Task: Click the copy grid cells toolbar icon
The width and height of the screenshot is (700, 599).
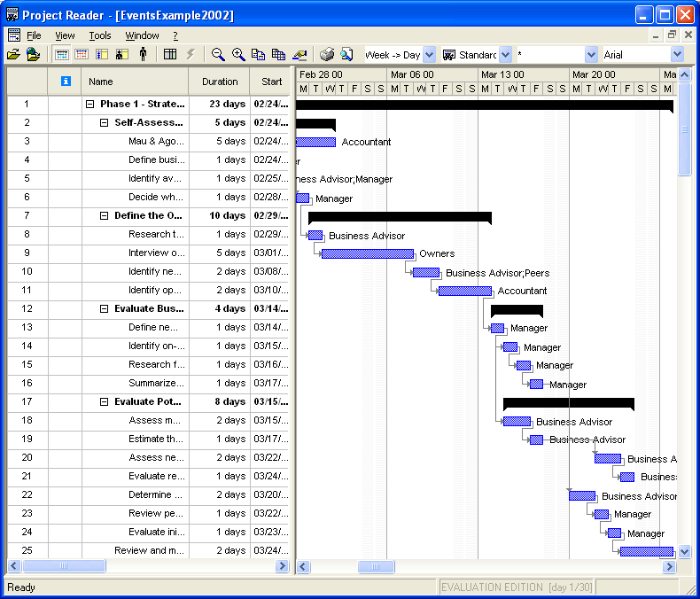Action: pos(278,54)
